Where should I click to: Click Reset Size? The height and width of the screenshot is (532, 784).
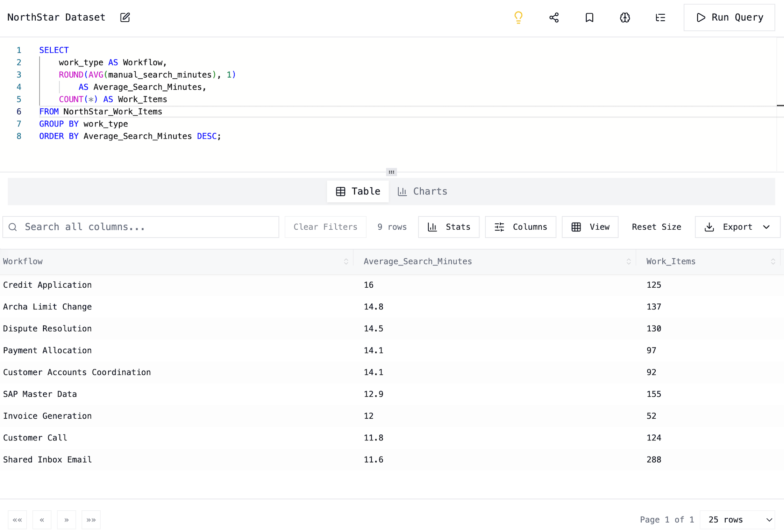pyautogui.click(x=656, y=227)
